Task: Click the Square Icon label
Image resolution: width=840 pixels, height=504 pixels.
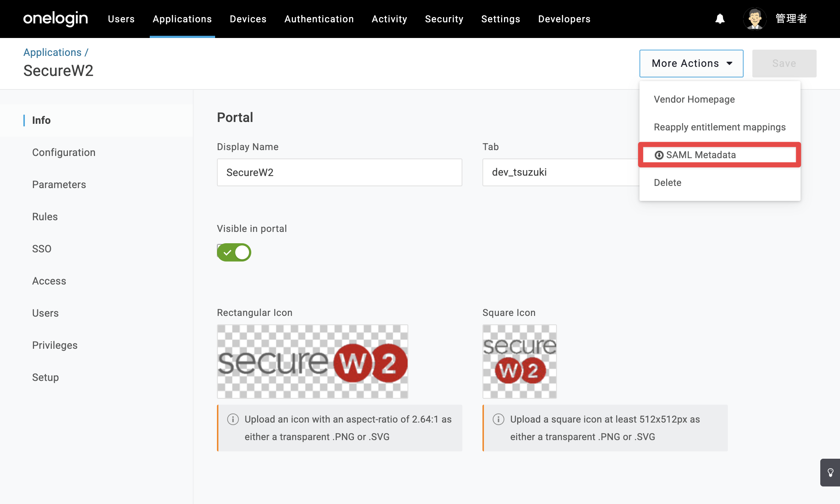Action: 509,313
